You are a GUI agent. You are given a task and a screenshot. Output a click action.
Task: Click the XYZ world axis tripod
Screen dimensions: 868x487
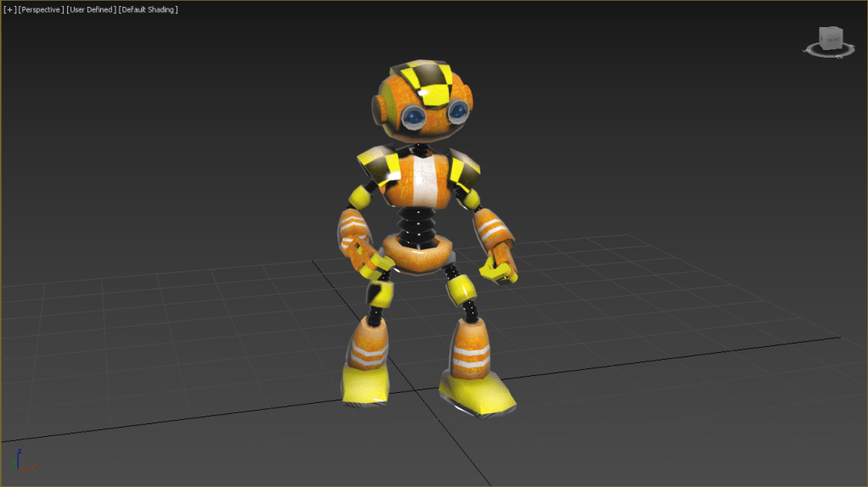pos(24,462)
